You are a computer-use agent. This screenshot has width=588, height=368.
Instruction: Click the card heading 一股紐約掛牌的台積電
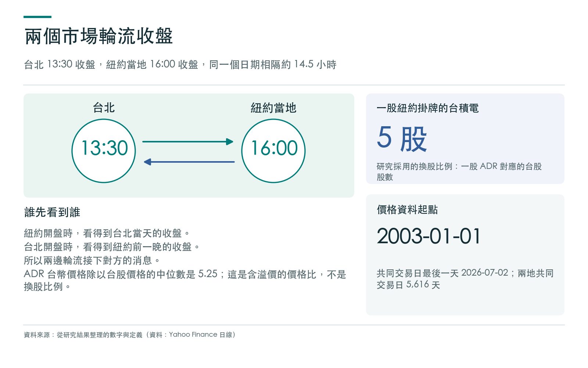[427, 108]
